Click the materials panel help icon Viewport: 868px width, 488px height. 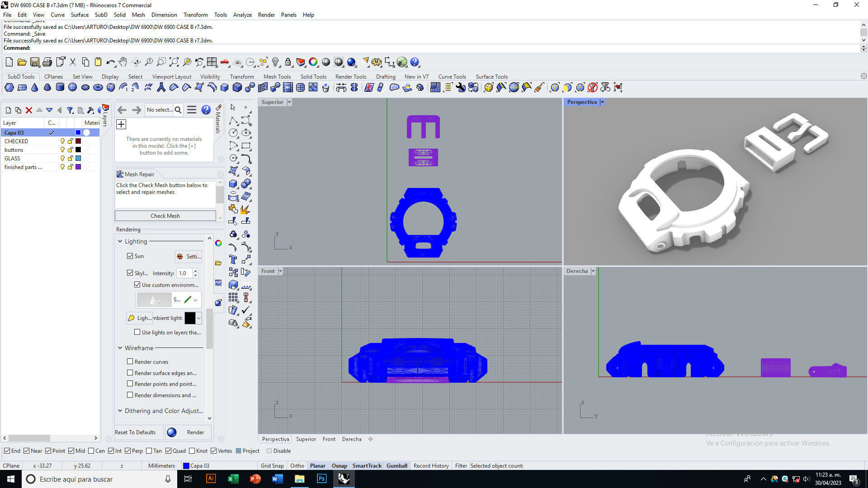coord(206,110)
